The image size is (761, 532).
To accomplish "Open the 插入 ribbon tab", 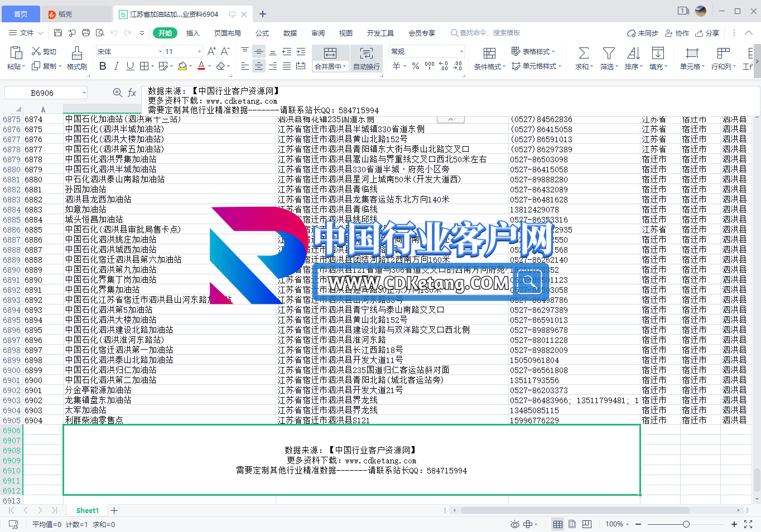I will point(192,33).
